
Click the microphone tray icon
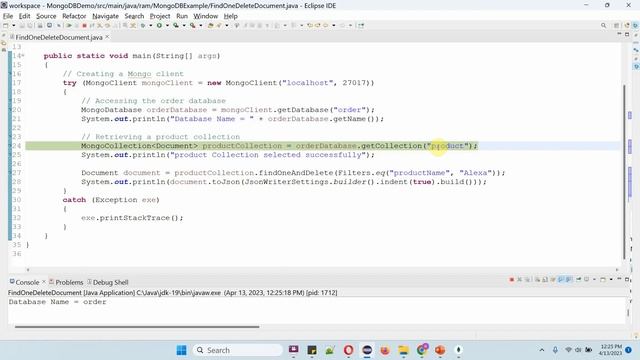[555, 350]
